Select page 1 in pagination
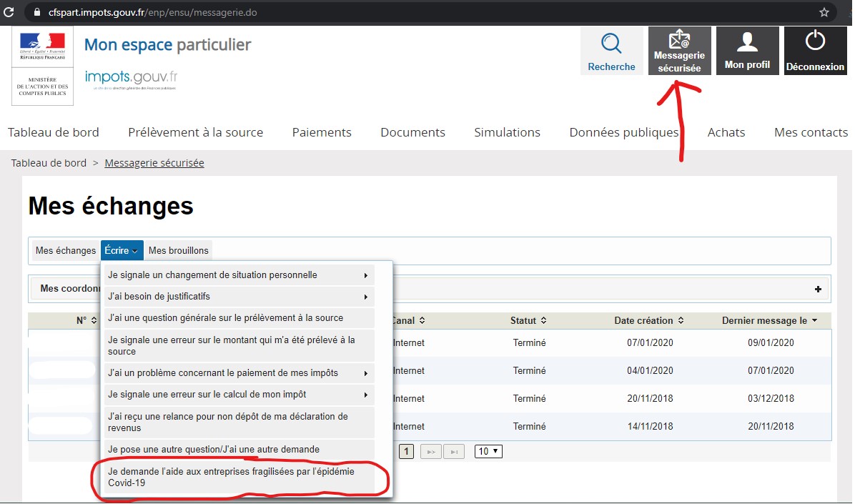This screenshot has height=504, width=855. [406, 452]
